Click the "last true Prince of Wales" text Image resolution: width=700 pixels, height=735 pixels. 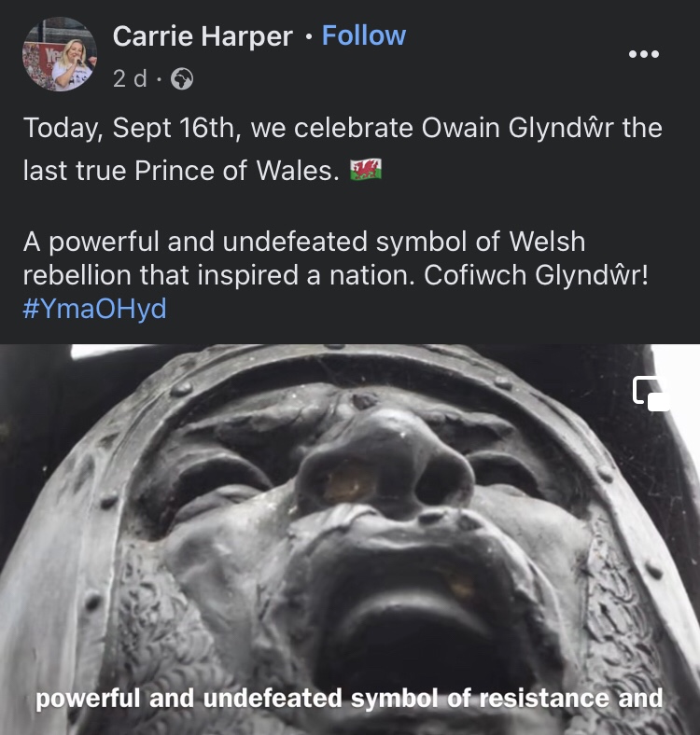click(181, 170)
